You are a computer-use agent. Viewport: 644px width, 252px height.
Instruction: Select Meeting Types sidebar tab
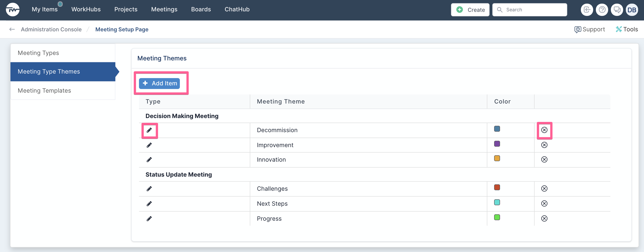click(63, 53)
